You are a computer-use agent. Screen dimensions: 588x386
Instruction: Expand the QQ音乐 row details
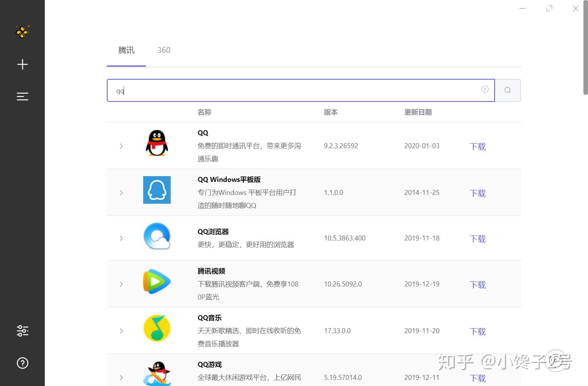[121, 331]
